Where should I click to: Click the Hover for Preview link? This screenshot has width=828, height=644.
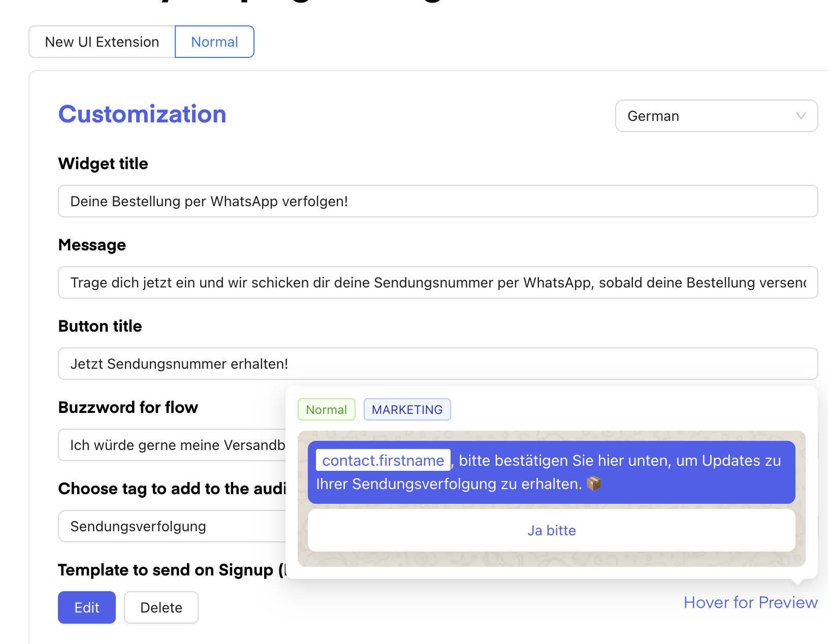(x=750, y=602)
